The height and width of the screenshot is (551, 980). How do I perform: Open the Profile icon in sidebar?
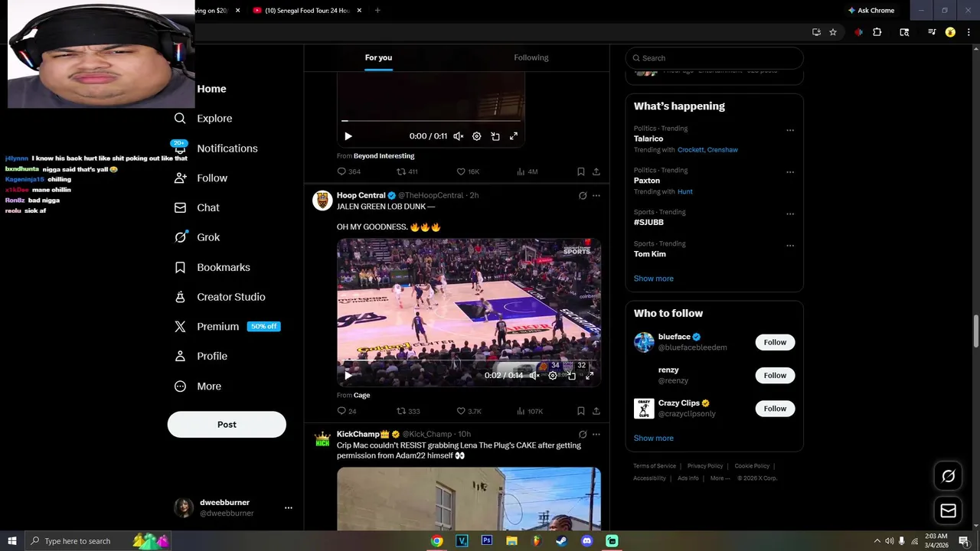coord(180,356)
